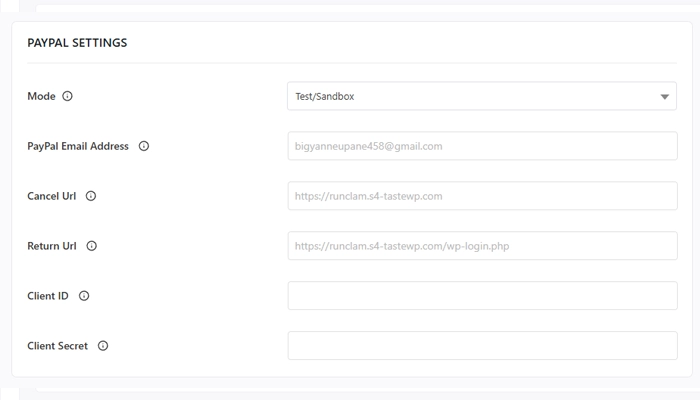The image size is (700, 400).
Task: Click the PayPal Email Address label
Action: click(x=78, y=146)
